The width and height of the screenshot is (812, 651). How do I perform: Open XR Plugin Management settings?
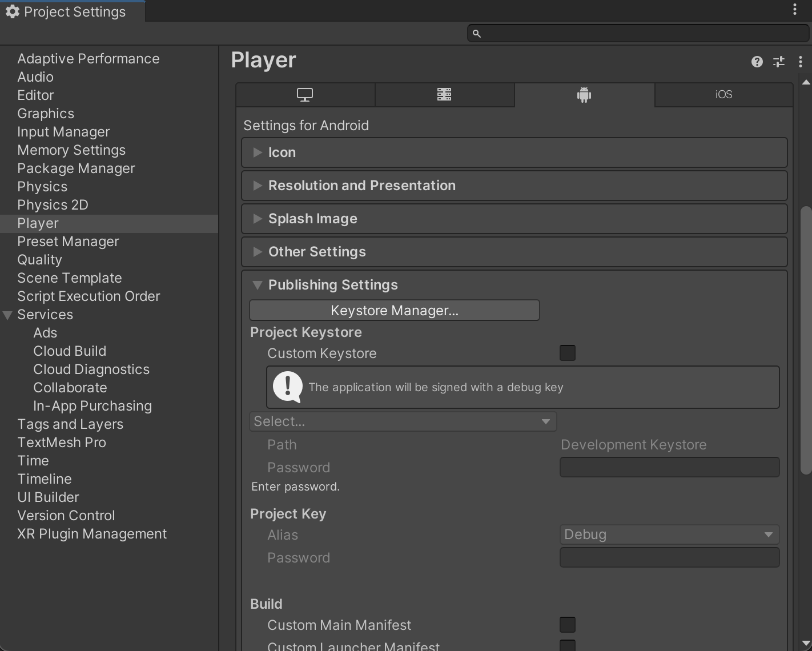(92, 534)
